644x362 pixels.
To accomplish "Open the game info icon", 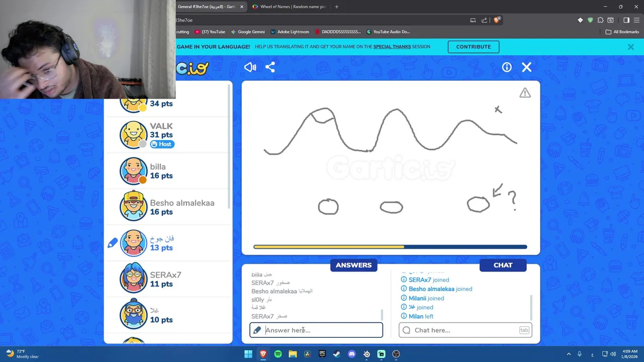I will coord(507,67).
